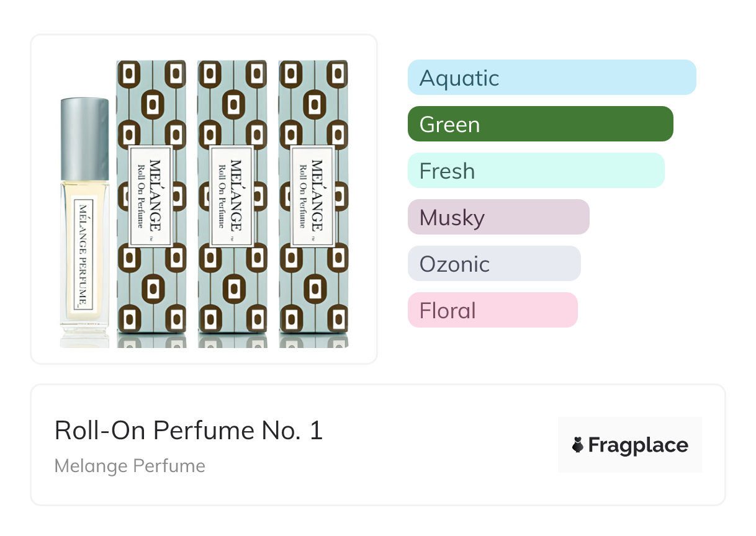Image resolution: width=756 pixels, height=536 pixels.
Task: Click the Melange Perfume brand name
Action: coord(130,466)
